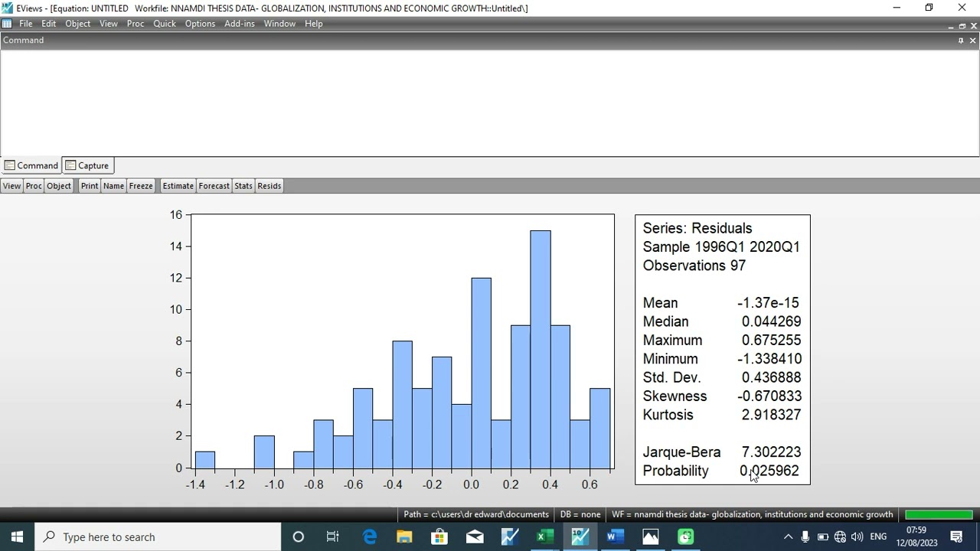Click the Print button

coord(90,186)
